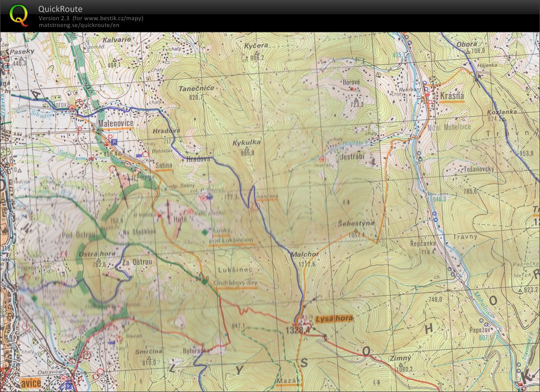
Task: Click the Tanečnice peak label
Action: click(x=196, y=89)
